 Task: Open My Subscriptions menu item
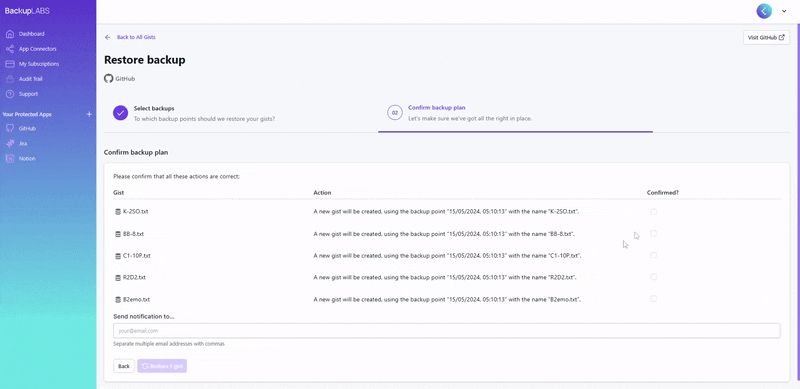click(39, 64)
